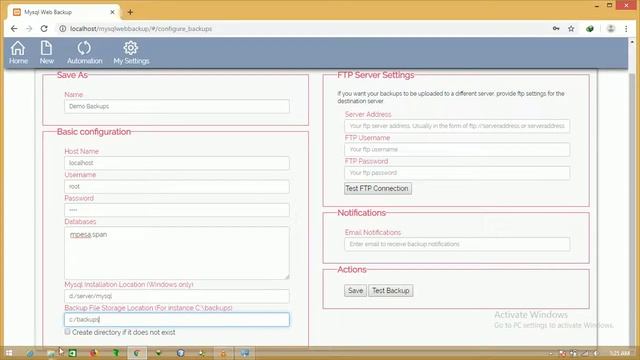Click the 'FTP Server Settings' heading text
Screen dimensions: 640x360
point(376,75)
